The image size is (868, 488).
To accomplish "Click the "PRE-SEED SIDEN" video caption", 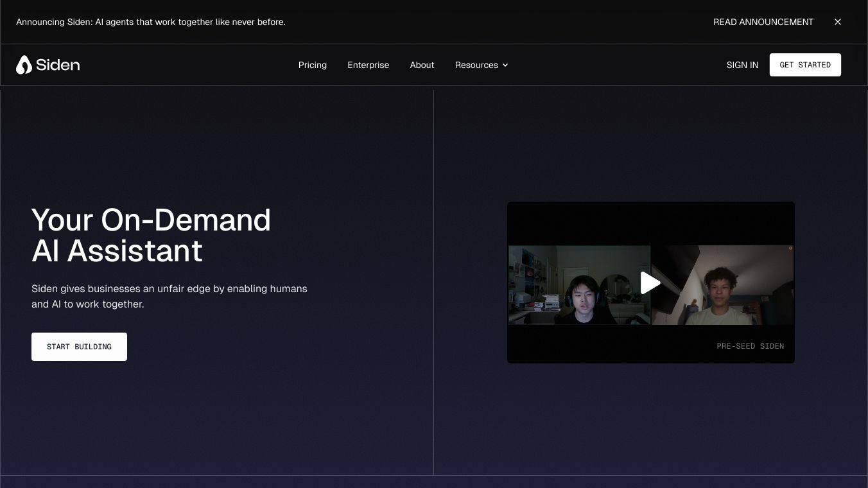I will (751, 346).
